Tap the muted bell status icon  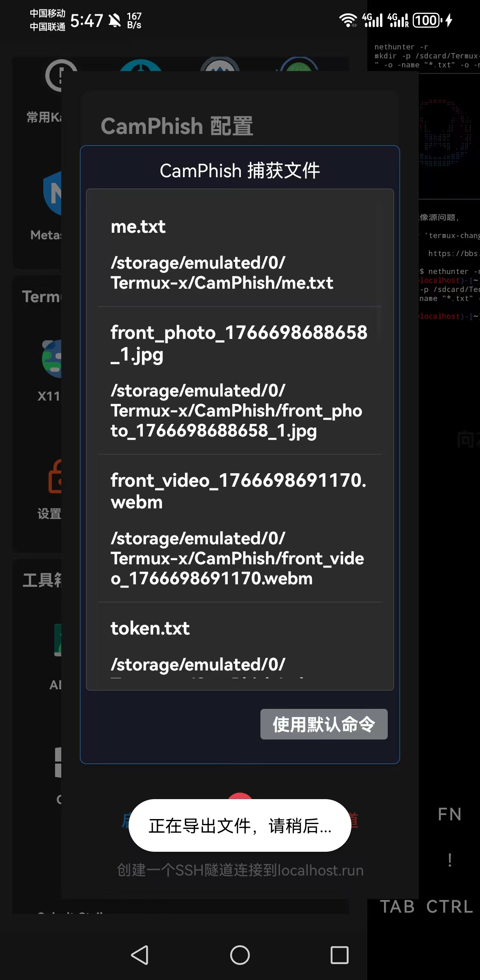tap(115, 20)
